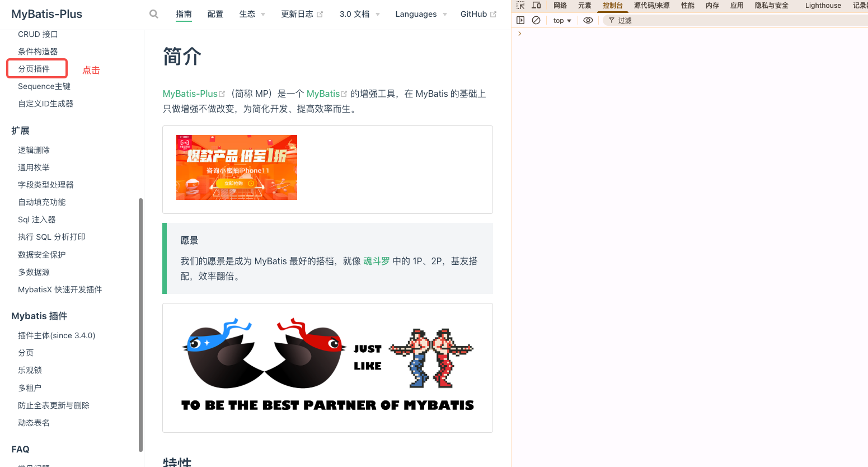
Task: Select the Mybatis 插件 sidebar heading
Action: [x=39, y=316]
